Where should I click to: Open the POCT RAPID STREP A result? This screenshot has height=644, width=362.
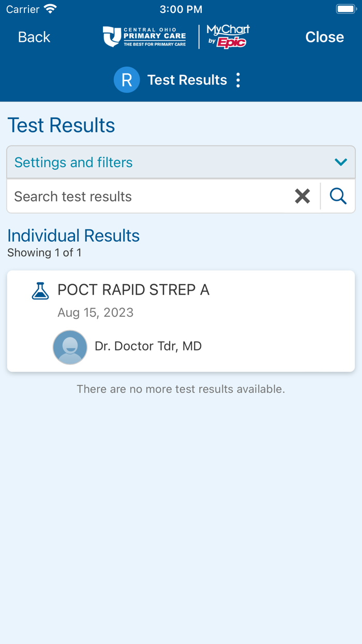point(181,321)
